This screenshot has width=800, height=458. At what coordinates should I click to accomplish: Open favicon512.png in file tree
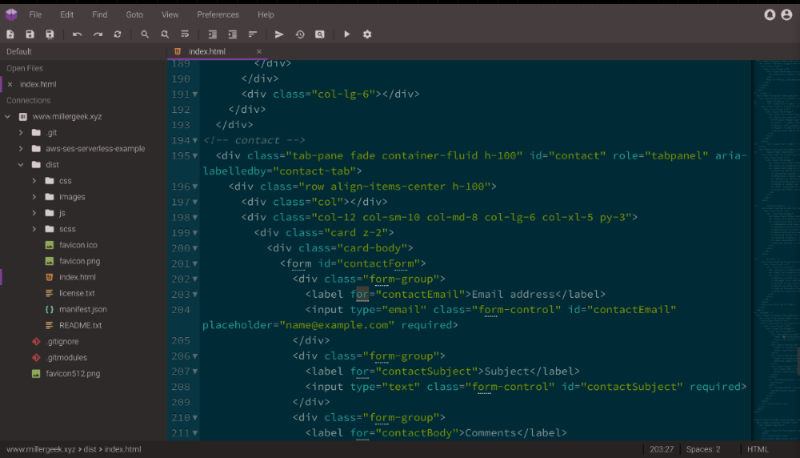[73, 373]
